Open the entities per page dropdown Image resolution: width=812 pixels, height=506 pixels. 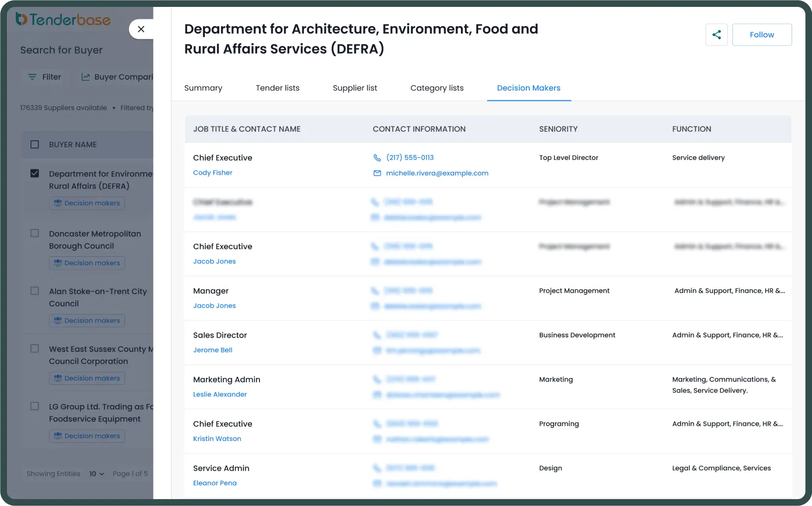97,474
